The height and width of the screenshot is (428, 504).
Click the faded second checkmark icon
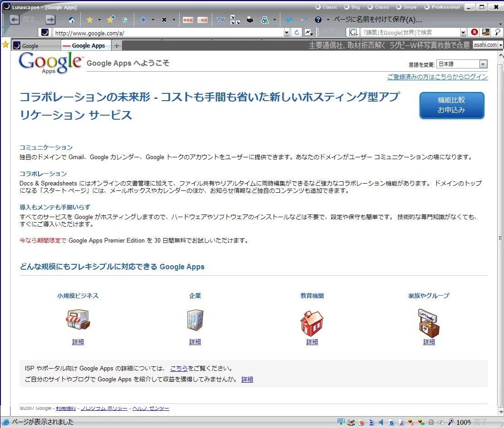[303, 20]
